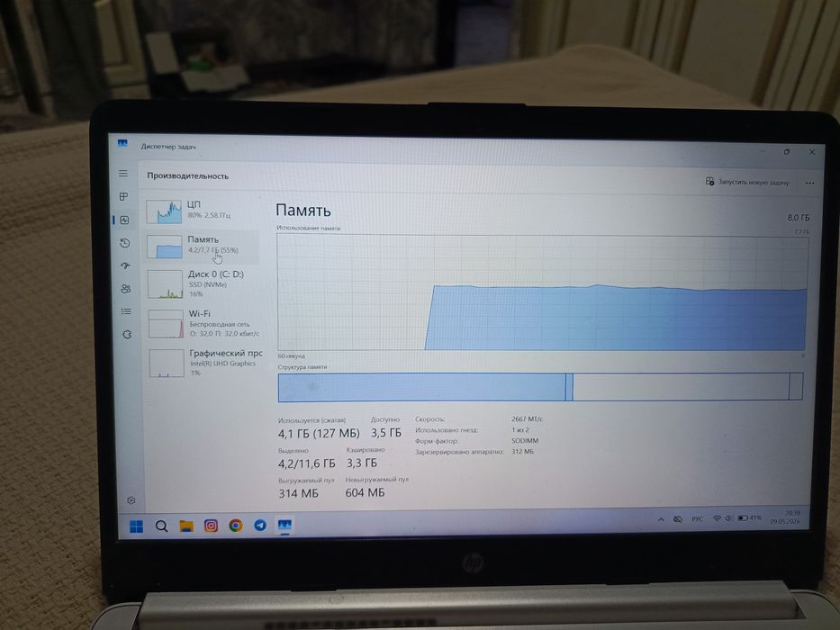Viewport: 840px width, 630px height.
Task: Select the Графический процессор item
Action: [x=204, y=364]
